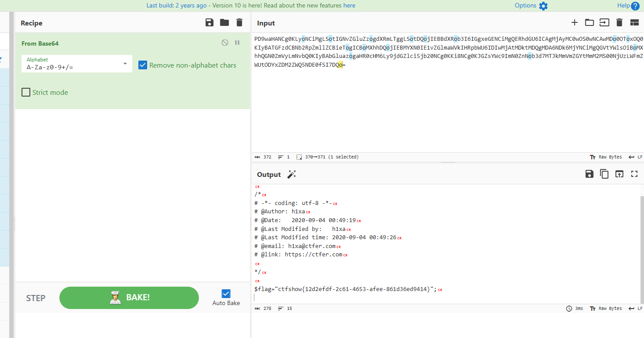The height and width of the screenshot is (338, 644).
Task: Click the Input panel title
Action: tap(266, 23)
